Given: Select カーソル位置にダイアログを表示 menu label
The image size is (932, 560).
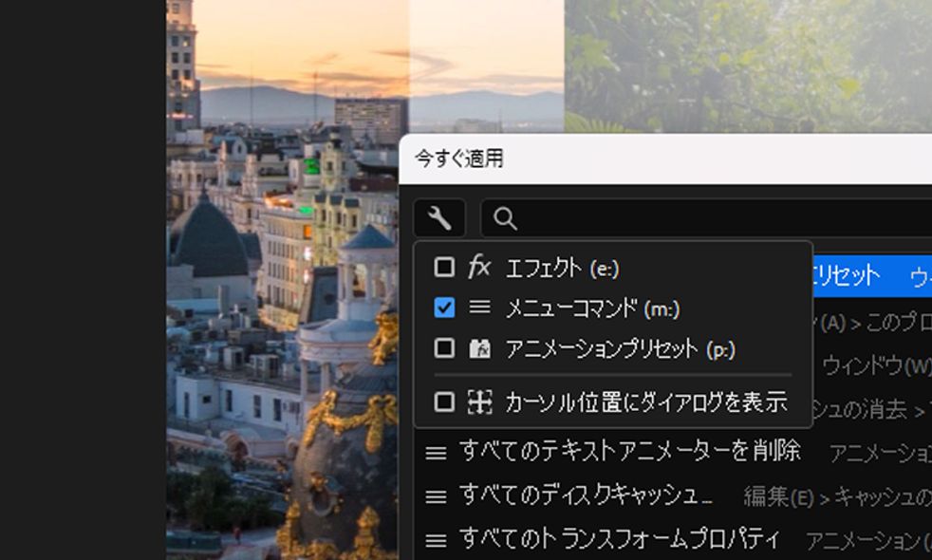Looking at the screenshot, I should 646,402.
